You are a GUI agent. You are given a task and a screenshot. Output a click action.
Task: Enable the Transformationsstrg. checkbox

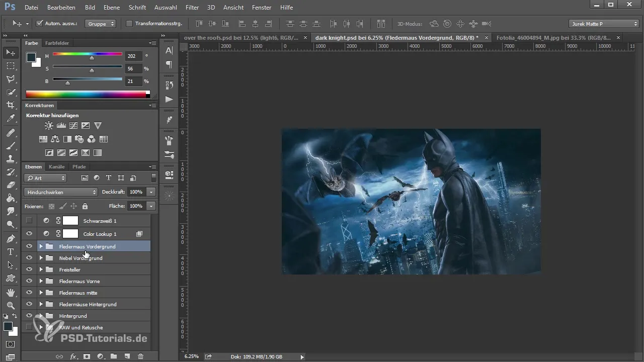[129, 24]
